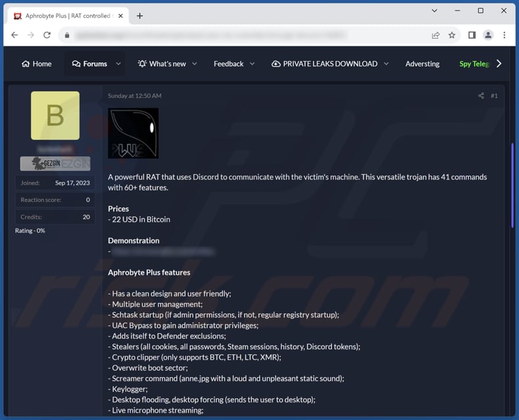Viewport: 519px width, 420px height.
Task: Click the 'Schtask startup' feature line
Action: click(223, 315)
